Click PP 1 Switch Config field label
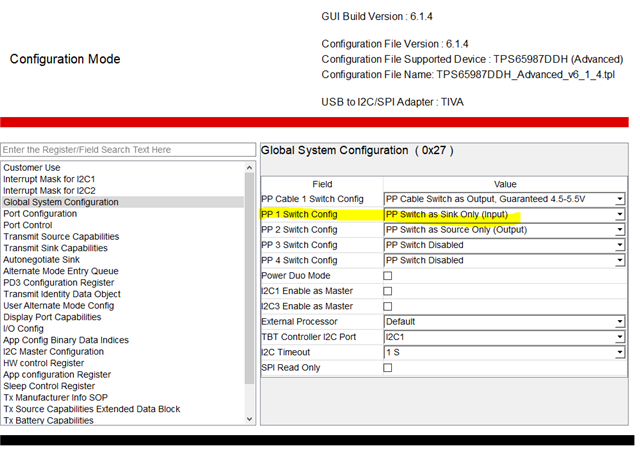This screenshot has height=449, width=640. 299,214
